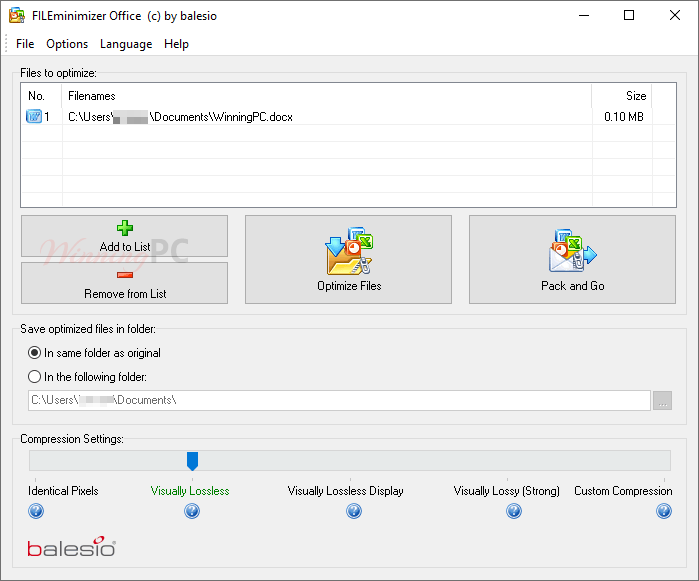Open the Language menu
This screenshot has height=581, width=699.
pos(126,44)
